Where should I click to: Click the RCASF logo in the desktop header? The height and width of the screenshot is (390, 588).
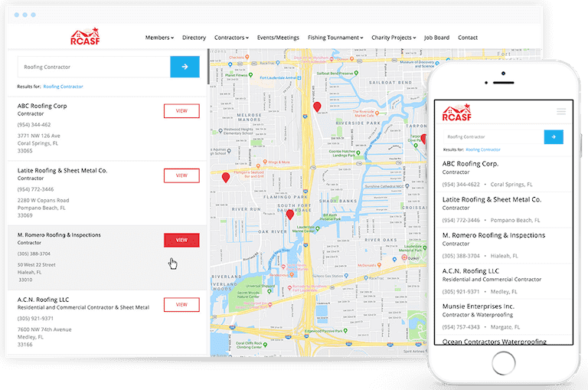[86, 37]
